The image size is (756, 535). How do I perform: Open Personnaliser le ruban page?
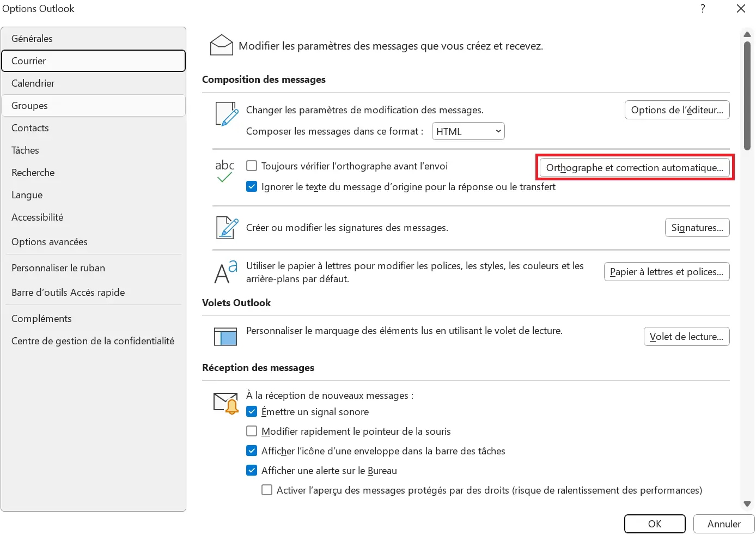pos(94,268)
